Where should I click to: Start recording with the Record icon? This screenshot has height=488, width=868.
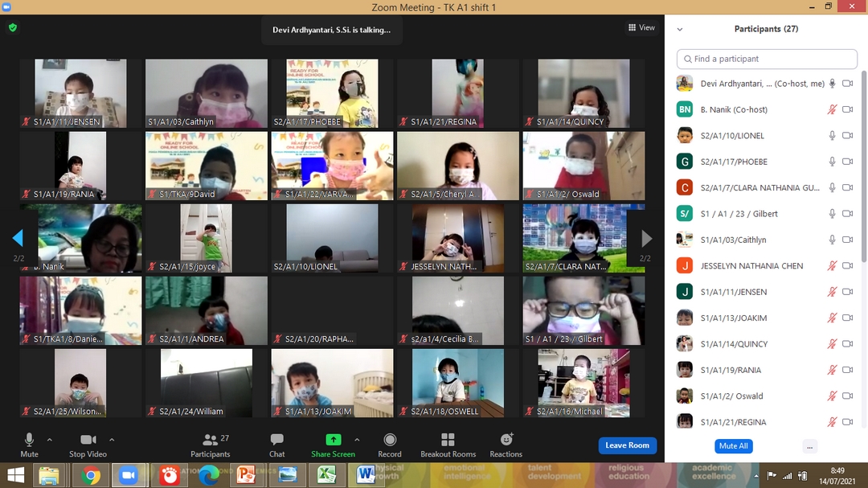pyautogui.click(x=390, y=440)
